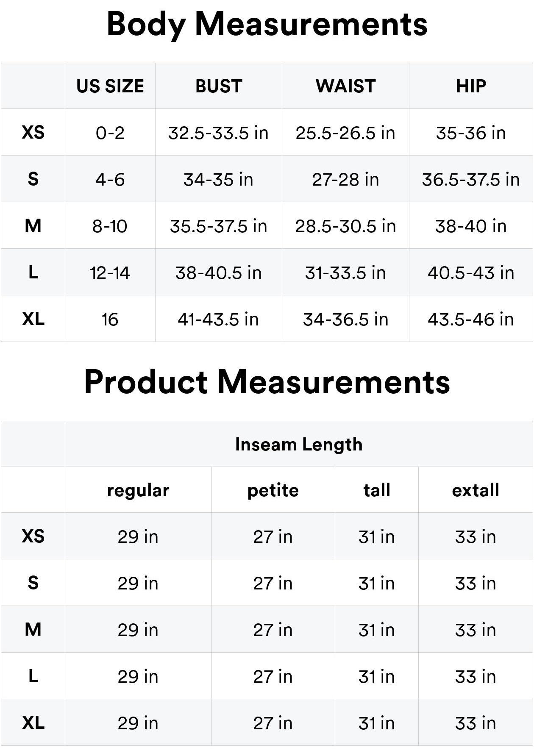Select XL row's extall 33 in cell
This screenshot has width=534, height=756.
(476, 723)
